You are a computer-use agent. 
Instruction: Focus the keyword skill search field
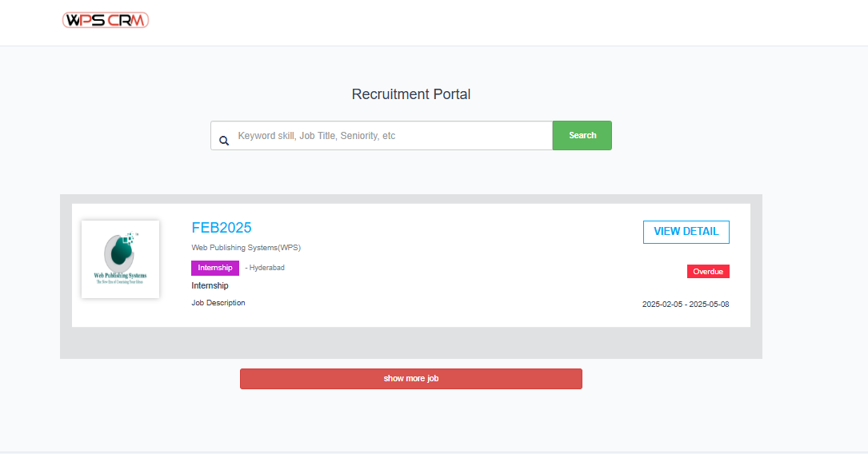[392, 136]
